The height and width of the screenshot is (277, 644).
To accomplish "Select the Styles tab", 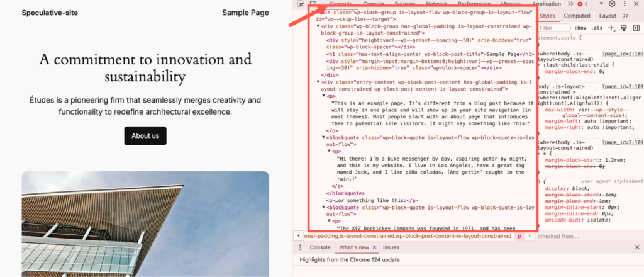I will pos(548,16).
